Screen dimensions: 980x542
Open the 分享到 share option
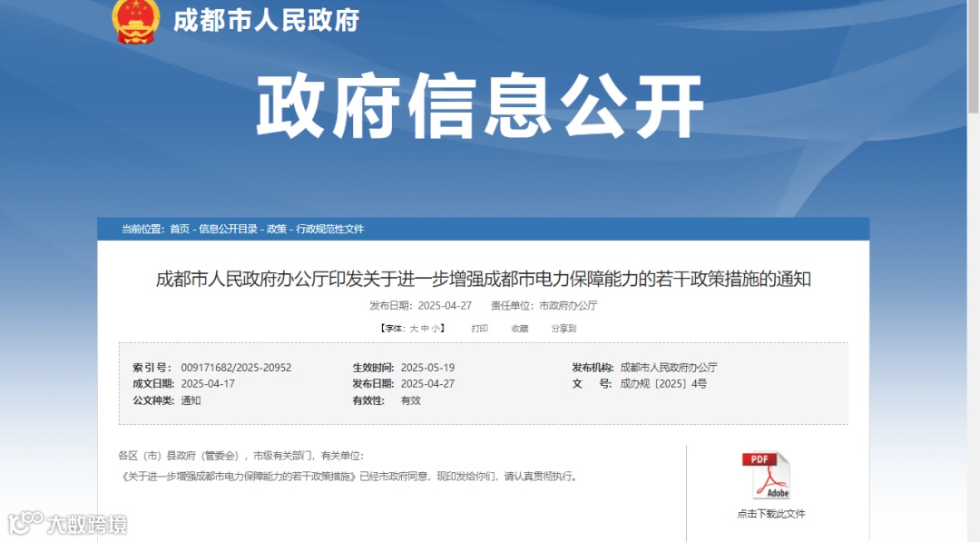click(x=562, y=329)
